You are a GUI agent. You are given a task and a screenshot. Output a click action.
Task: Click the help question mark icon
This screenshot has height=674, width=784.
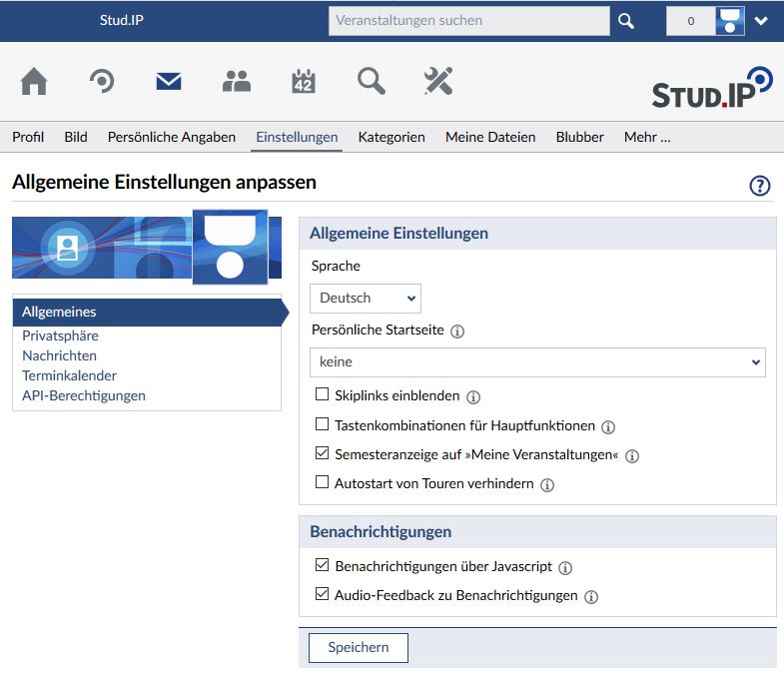coord(760,186)
